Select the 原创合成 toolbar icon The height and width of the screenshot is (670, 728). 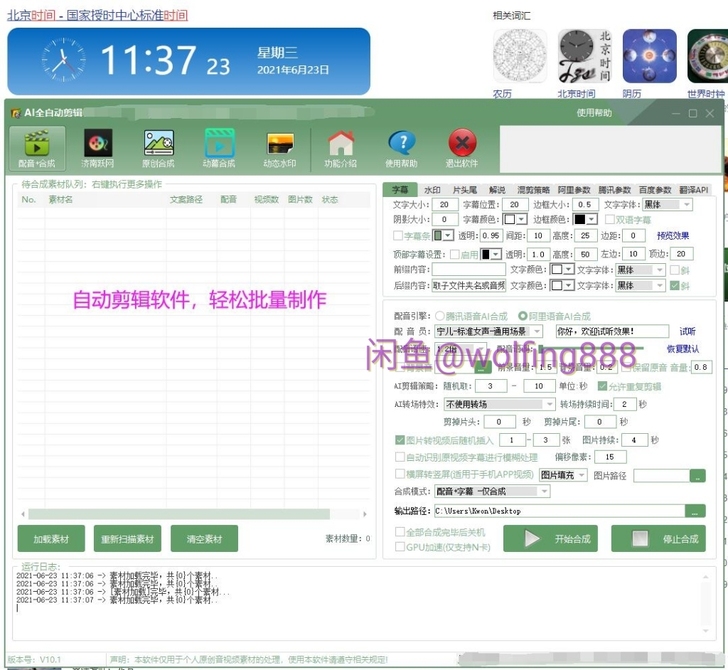158,147
